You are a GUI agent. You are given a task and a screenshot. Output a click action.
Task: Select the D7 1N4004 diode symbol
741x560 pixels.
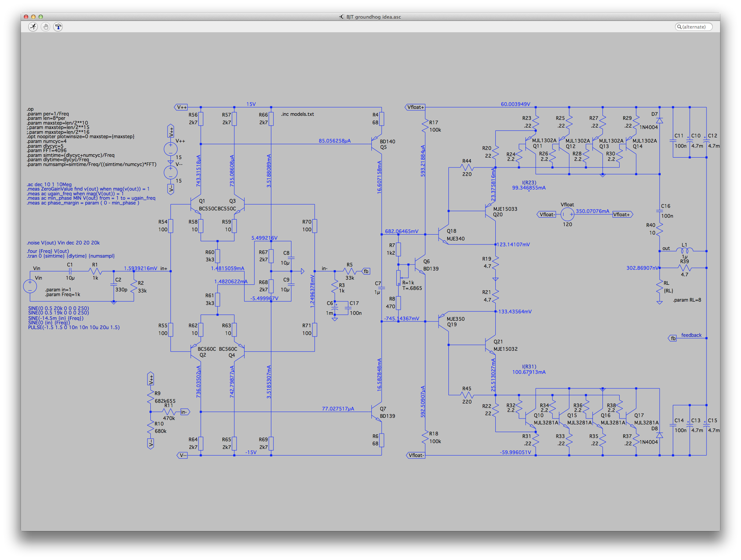(x=659, y=121)
